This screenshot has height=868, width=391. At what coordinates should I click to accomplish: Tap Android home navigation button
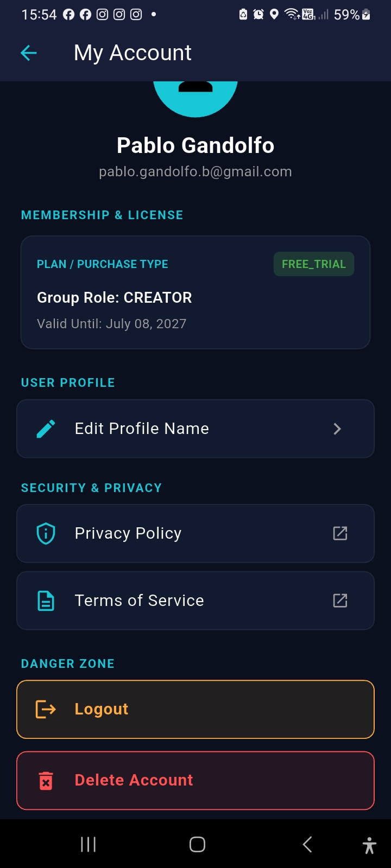(x=197, y=844)
